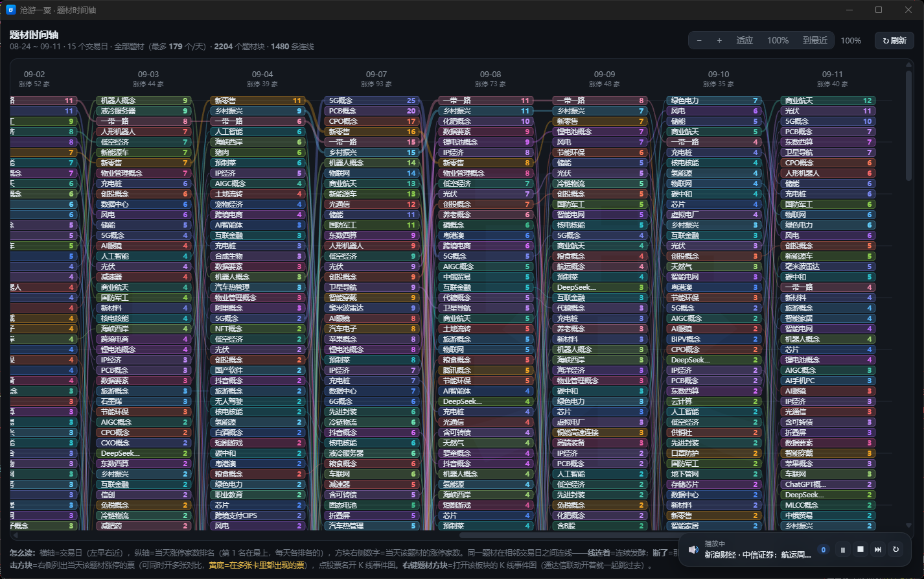The height and width of the screenshot is (579, 924).
Task: Select the CXO概念 block under 09-03
Action: pos(144,443)
